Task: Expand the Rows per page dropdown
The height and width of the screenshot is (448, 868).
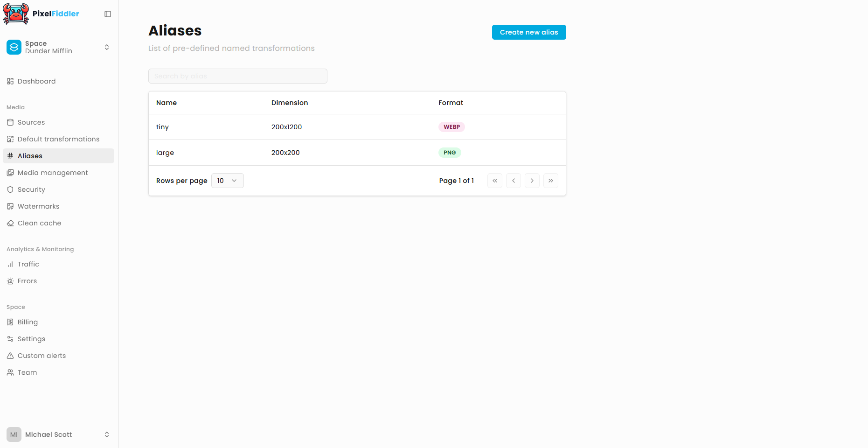Action: pos(227,180)
